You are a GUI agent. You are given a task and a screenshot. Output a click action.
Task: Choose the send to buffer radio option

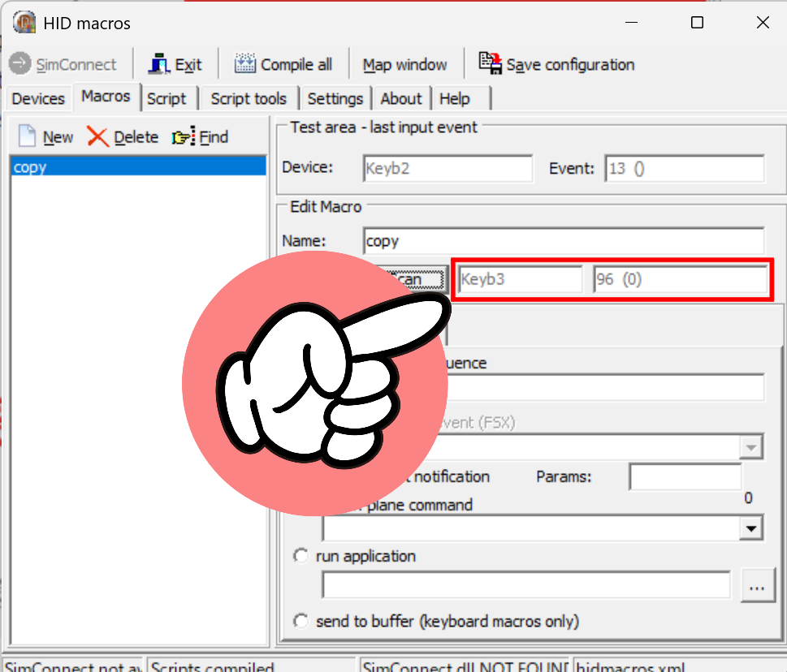click(x=301, y=621)
